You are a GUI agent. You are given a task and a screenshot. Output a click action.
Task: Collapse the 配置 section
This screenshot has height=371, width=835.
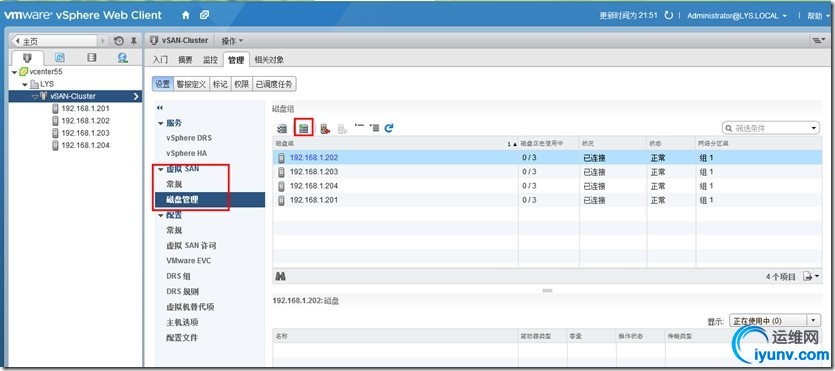(x=161, y=216)
